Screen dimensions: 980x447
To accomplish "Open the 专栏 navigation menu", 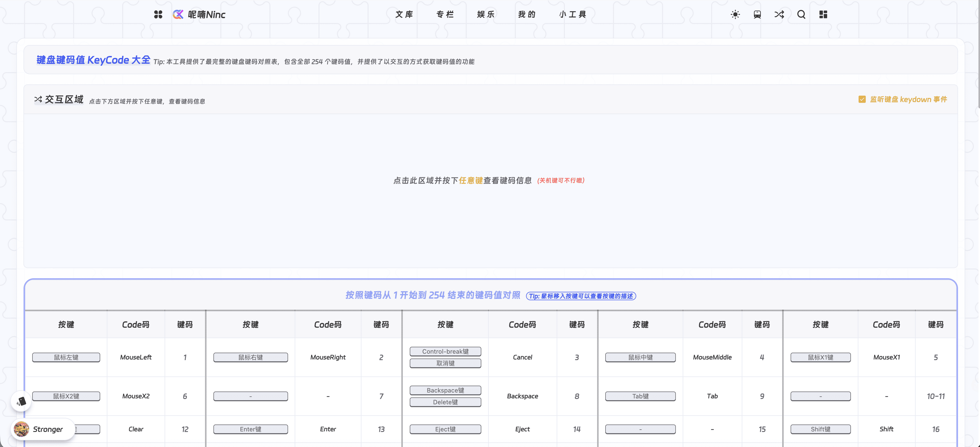I will tap(445, 15).
